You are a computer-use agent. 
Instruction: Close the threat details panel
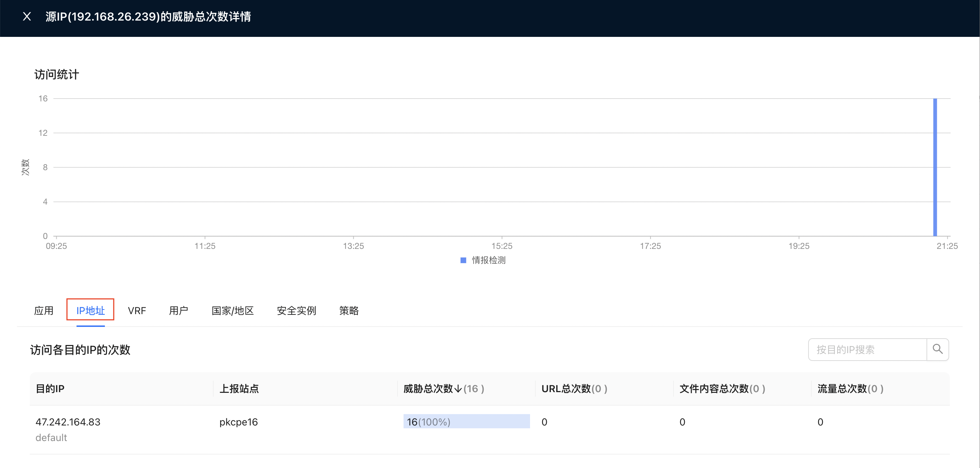27,16
